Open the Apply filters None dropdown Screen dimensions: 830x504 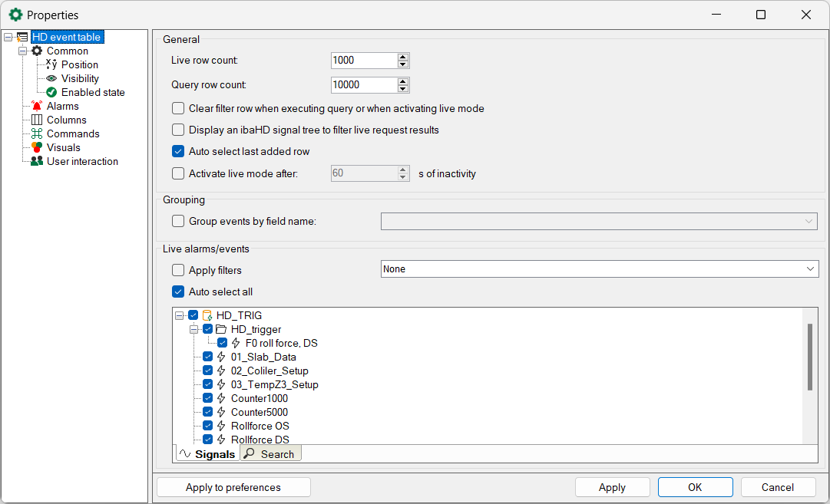(600, 269)
